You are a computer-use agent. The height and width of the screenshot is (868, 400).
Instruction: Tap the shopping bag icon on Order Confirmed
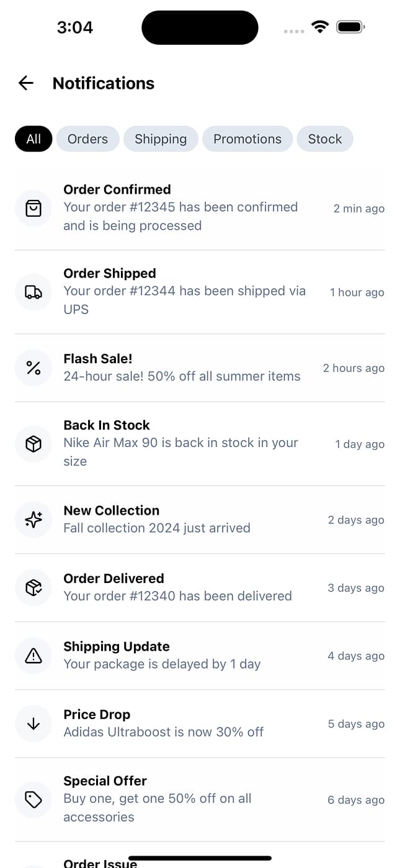pos(33,208)
